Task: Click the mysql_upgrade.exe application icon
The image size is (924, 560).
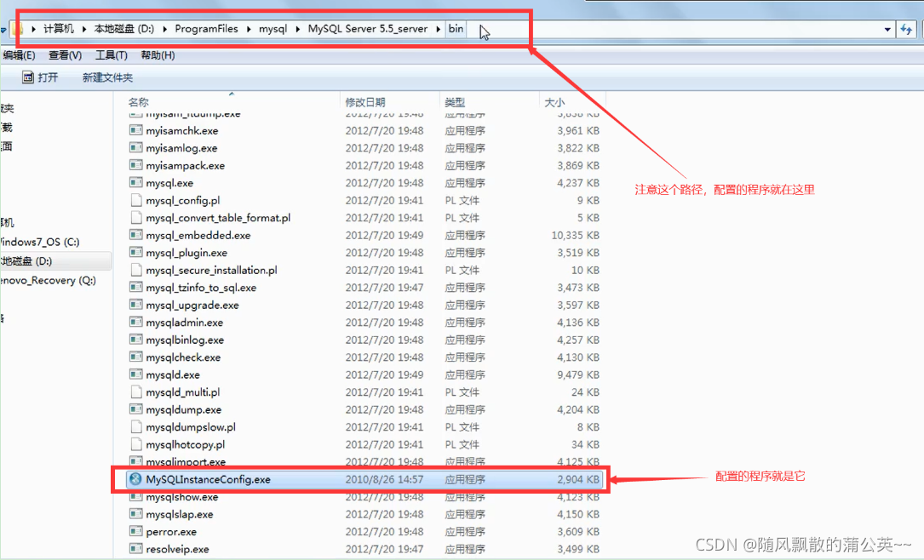Action: tap(136, 305)
